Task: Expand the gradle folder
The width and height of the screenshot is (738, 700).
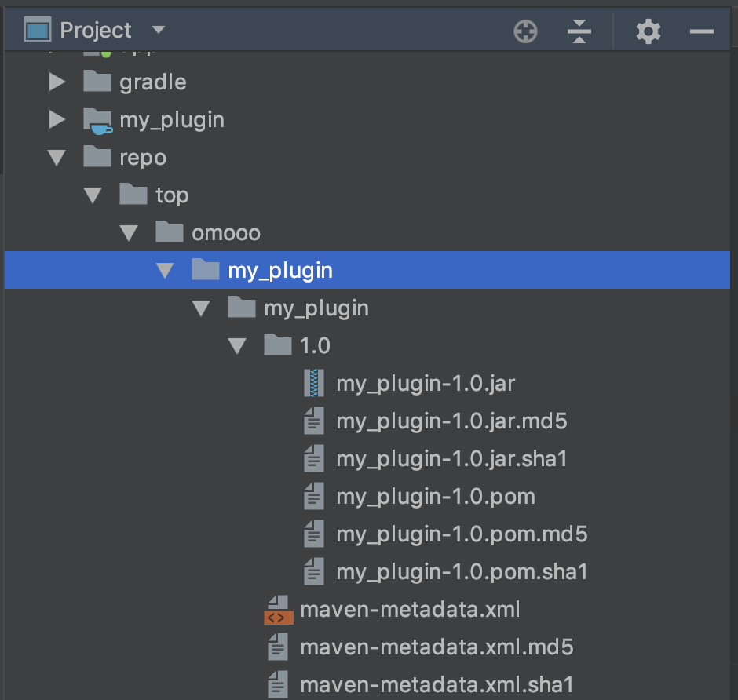Action: [x=57, y=82]
